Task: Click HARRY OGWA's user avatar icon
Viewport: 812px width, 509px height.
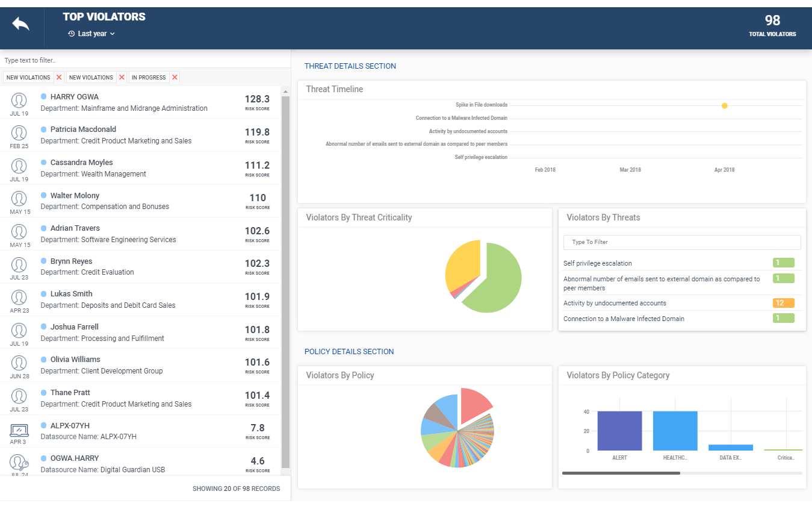Action: point(19,100)
